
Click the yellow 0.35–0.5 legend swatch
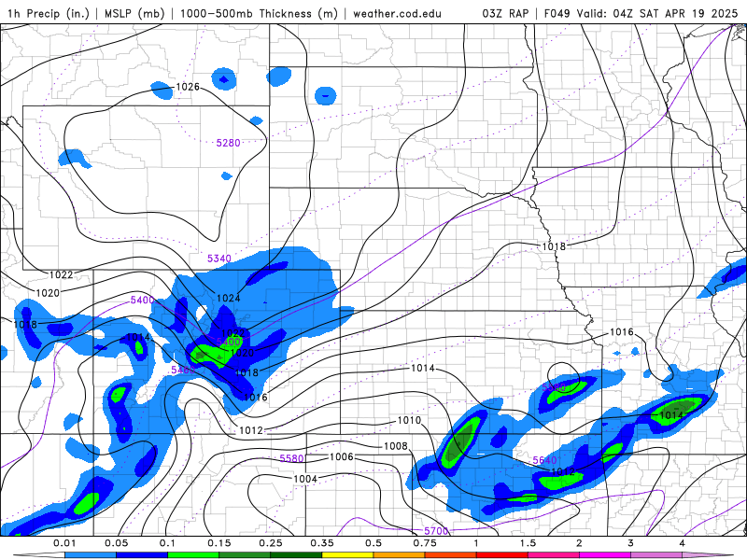pyautogui.click(x=347, y=555)
